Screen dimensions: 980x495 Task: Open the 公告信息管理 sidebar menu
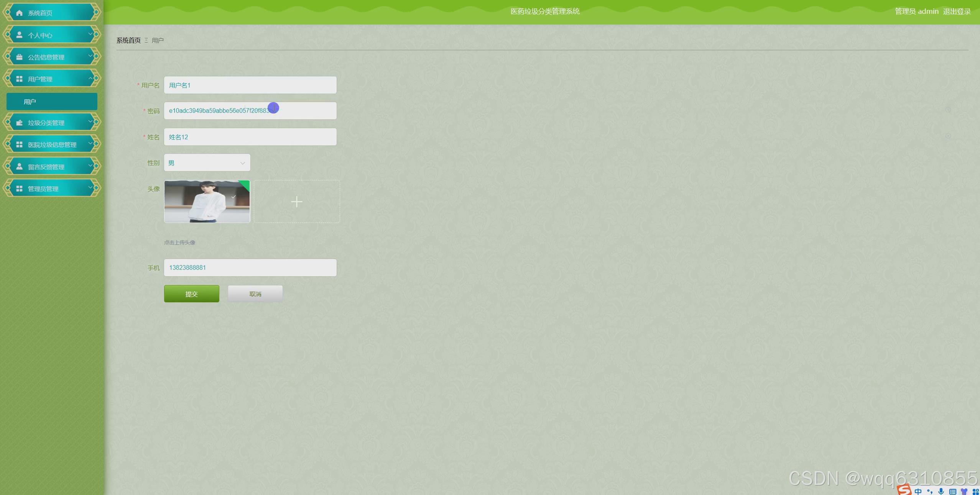52,57
